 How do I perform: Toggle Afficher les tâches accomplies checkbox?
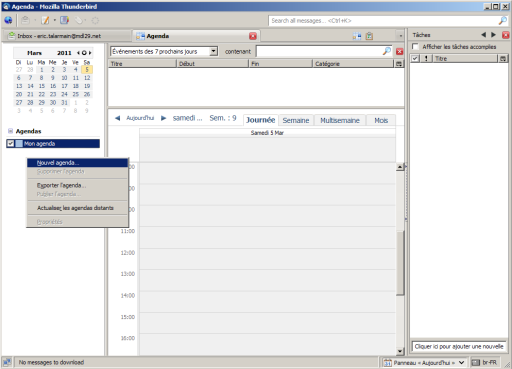click(x=415, y=47)
